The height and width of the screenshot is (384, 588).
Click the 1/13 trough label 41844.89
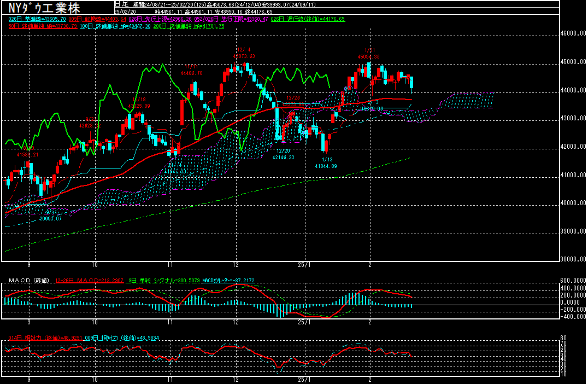pos(326,166)
